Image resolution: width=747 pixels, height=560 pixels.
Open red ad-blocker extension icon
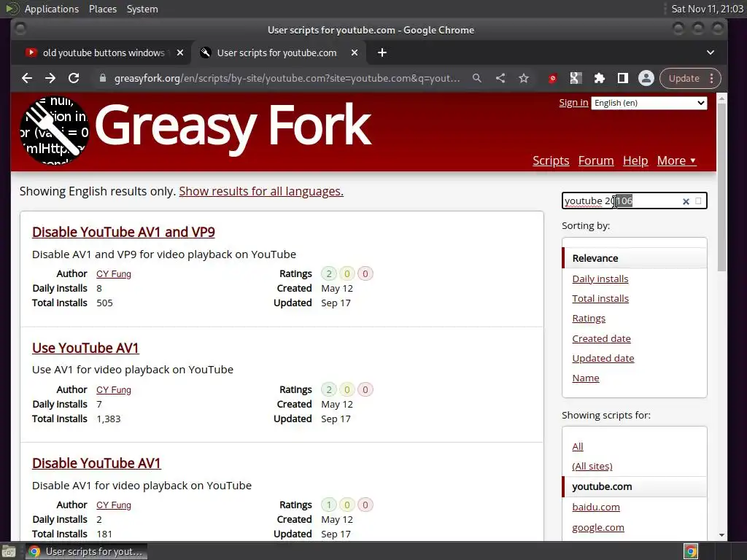click(x=553, y=79)
